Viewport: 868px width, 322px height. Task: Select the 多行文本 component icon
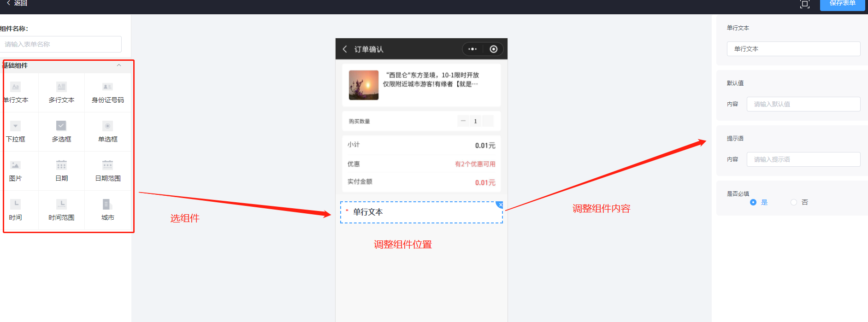[x=61, y=87]
